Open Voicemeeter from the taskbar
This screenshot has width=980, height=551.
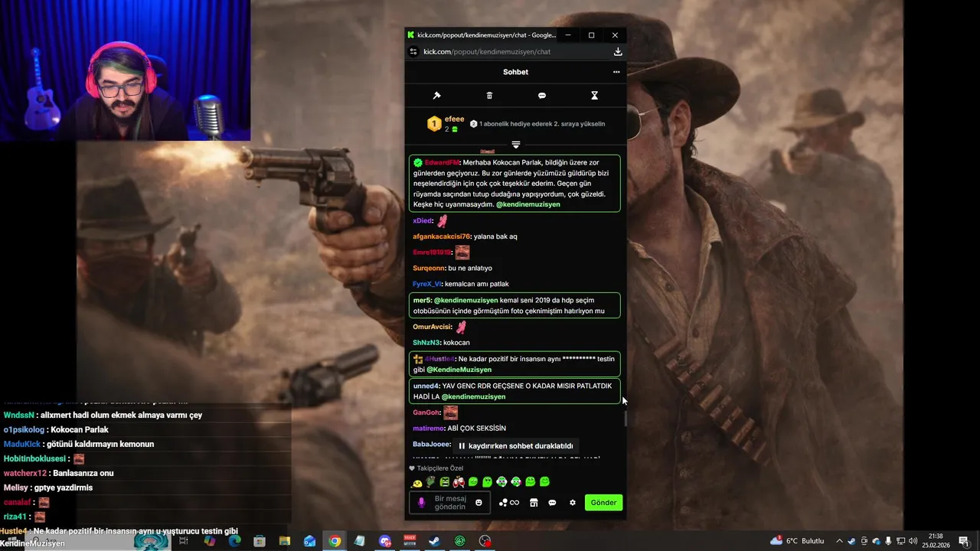click(x=410, y=541)
